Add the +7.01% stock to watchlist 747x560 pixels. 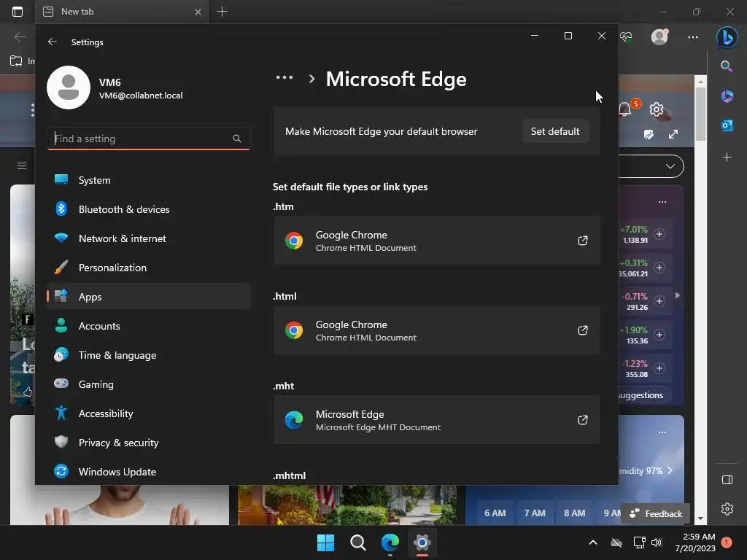659,234
